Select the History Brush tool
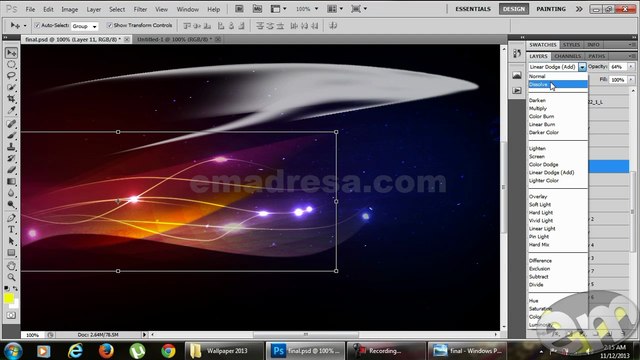 point(11,158)
